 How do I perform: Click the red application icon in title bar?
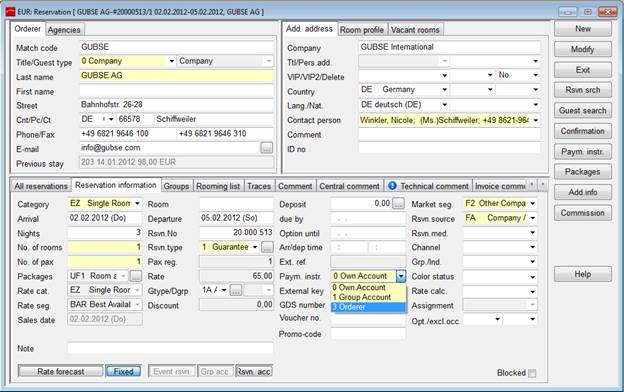[10, 12]
